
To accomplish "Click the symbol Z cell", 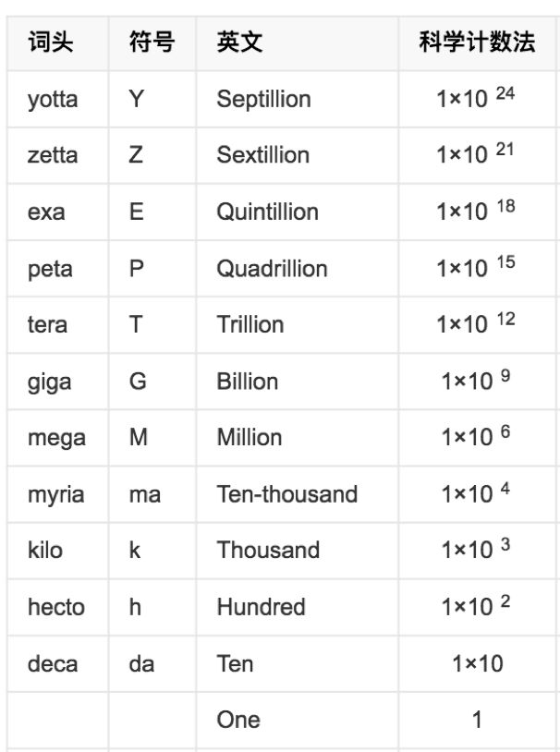I will pyautogui.click(x=136, y=155).
